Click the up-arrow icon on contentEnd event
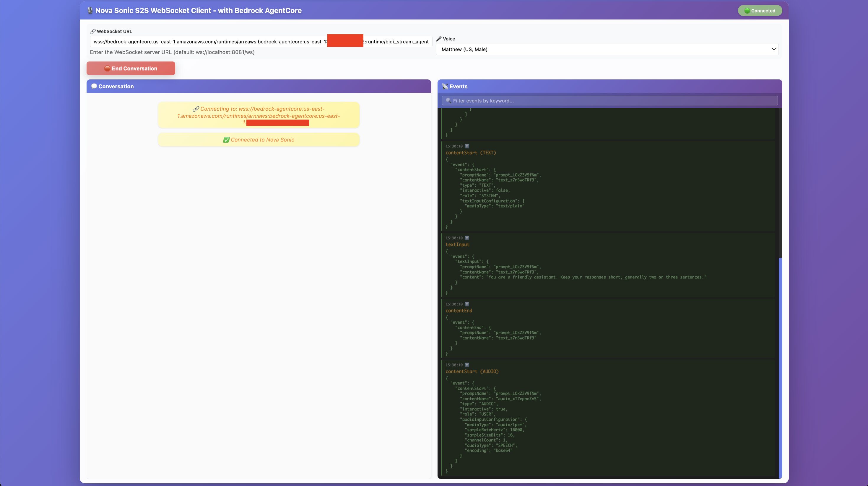Viewport: 868px width, 486px height. coord(467,304)
